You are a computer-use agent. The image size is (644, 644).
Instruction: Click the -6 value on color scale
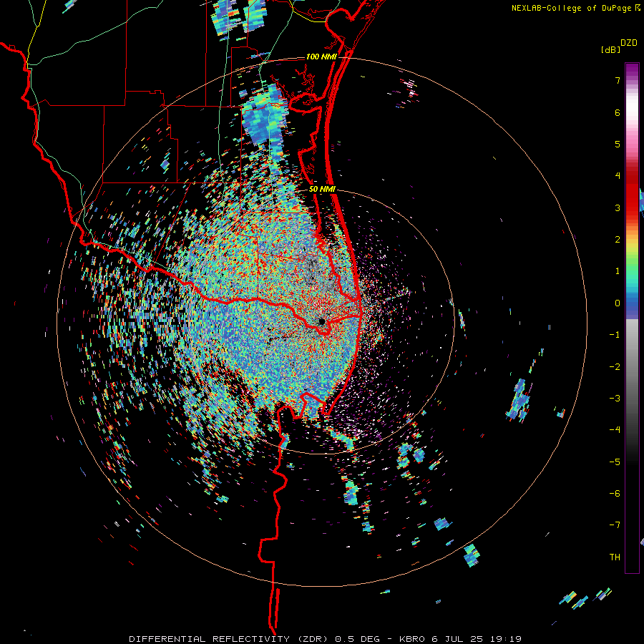[x=615, y=494]
